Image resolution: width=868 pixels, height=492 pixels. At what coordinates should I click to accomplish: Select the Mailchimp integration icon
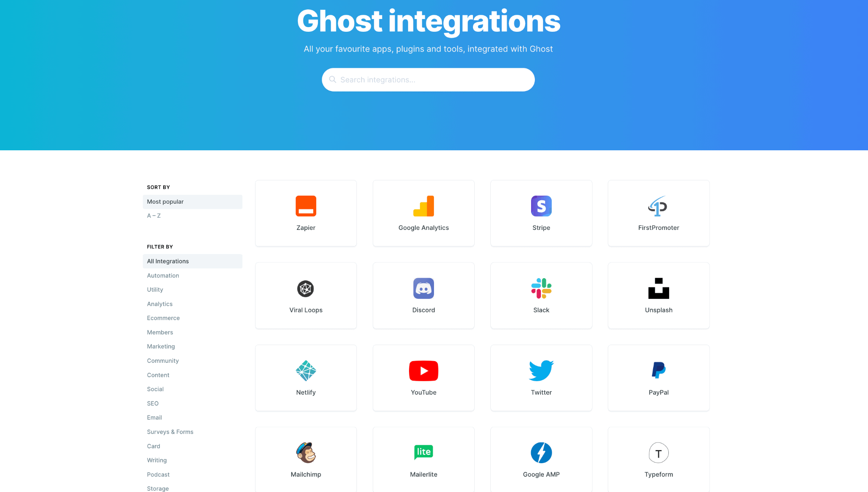point(305,453)
